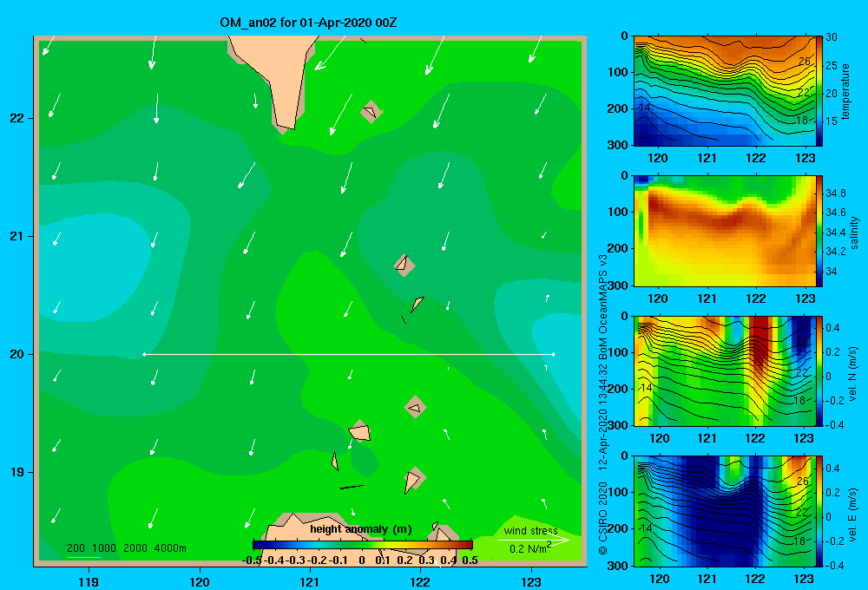Click longitude tick label 119 under the main map
The width and height of the screenshot is (868, 590).
click(89, 582)
